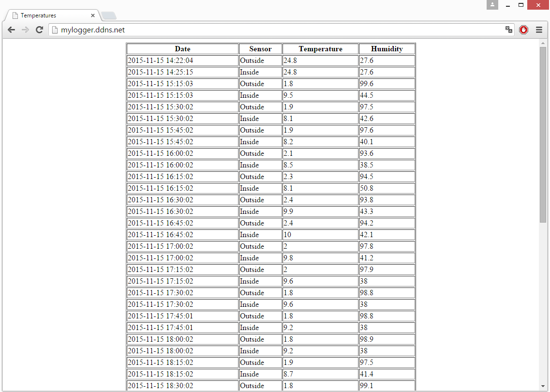Open the translate page icon
Viewport: 550px width, 392px height.
click(509, 30)
